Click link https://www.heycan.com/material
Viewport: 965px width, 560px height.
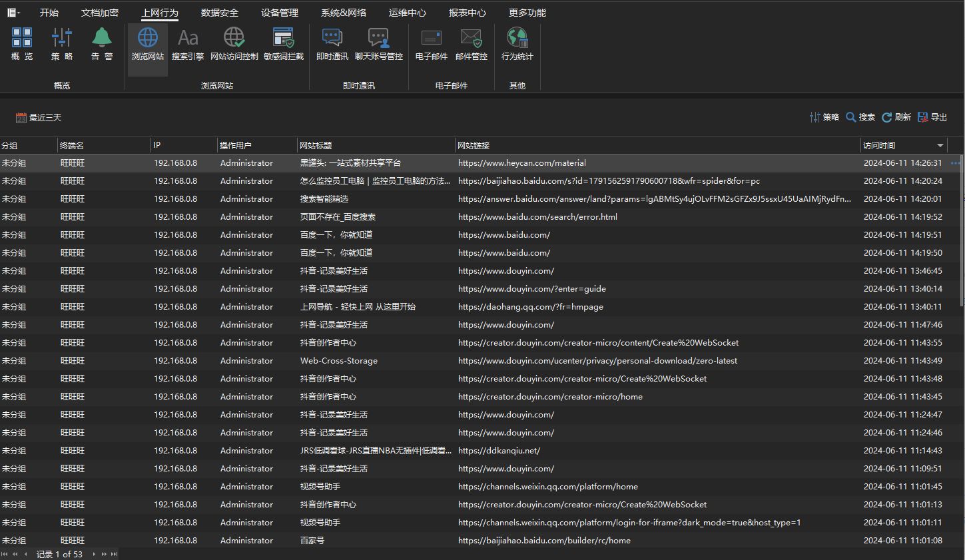pos(522,163)
